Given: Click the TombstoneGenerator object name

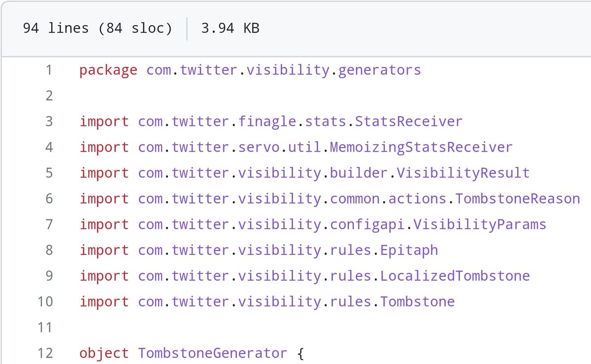Looking at the screenshot, I should pos(212,353).
